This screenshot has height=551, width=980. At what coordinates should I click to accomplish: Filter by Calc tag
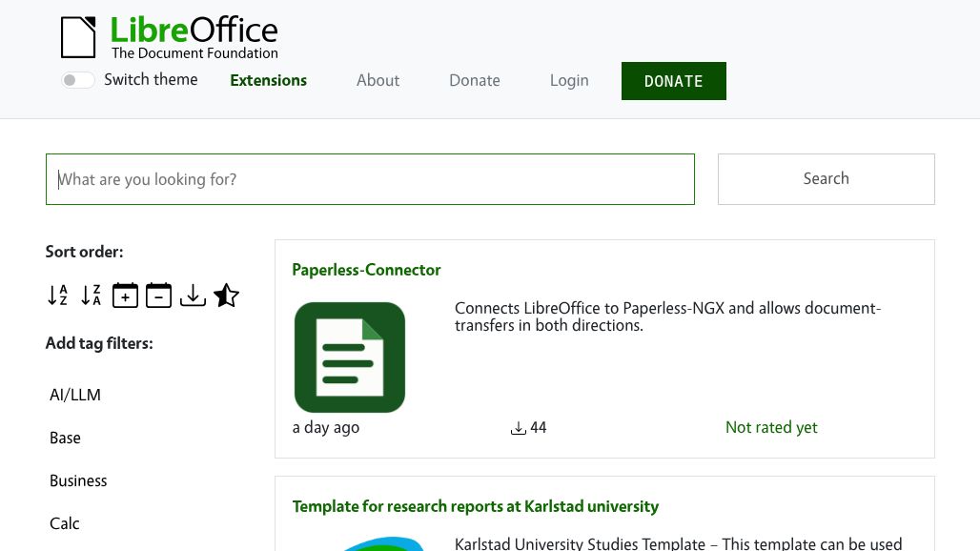[65, 523]
